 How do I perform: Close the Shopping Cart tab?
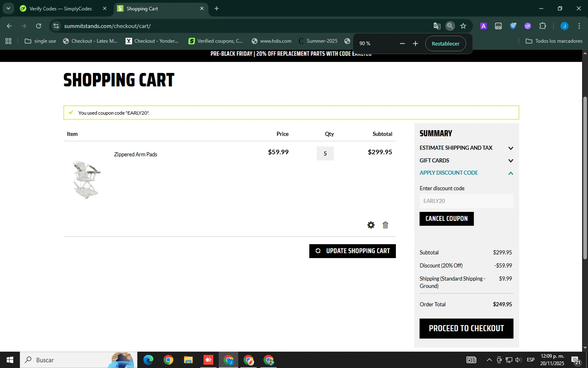(x=202, y=8)
